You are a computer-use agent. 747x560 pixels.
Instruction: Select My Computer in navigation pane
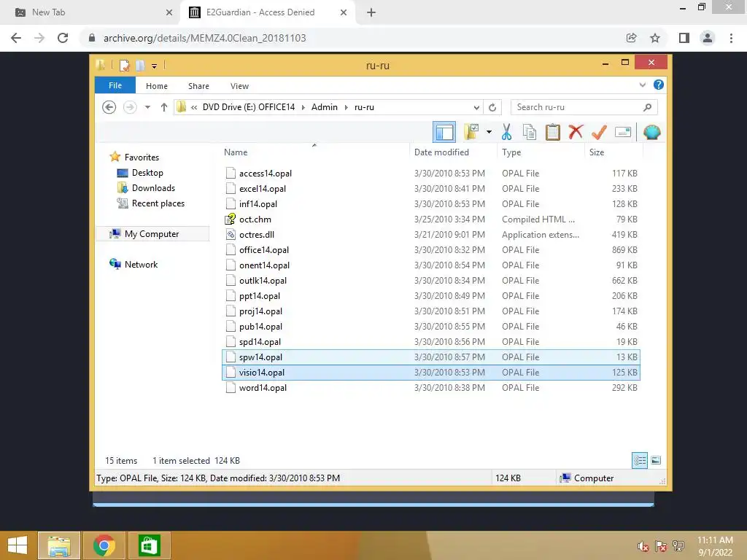pos(152,234)
